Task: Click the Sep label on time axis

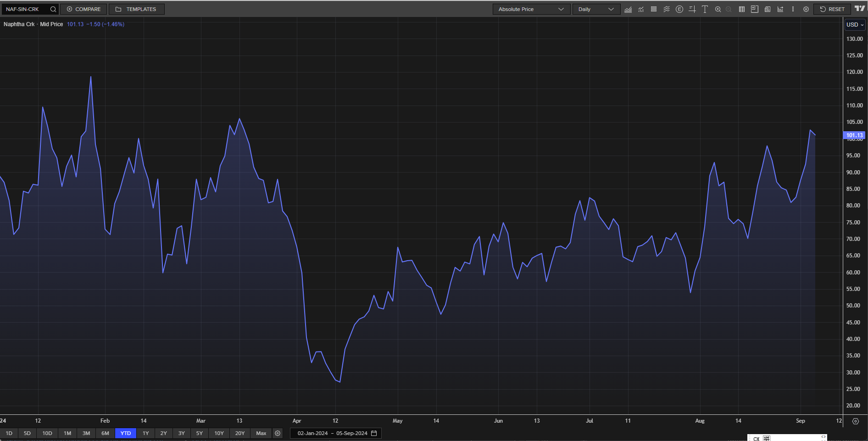Action: 801,421
